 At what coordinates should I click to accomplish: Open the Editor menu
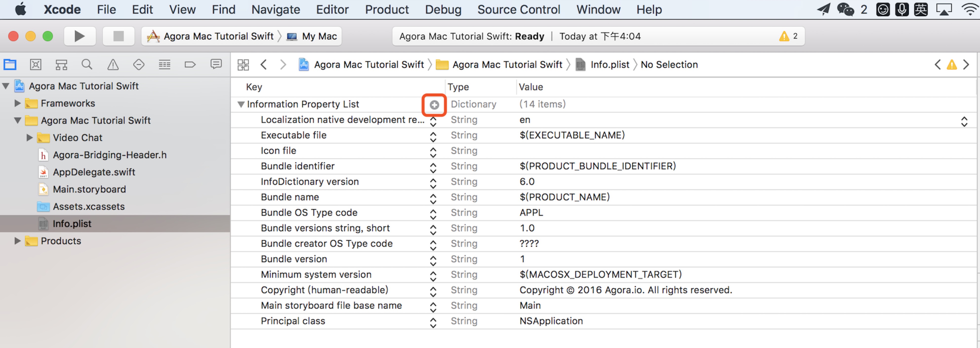pos(332,9)
